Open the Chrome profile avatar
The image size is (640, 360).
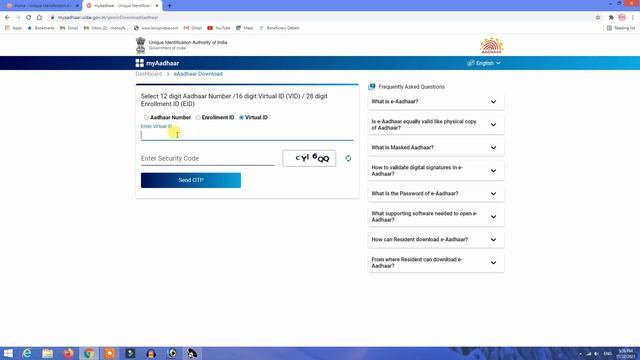click(622, 18)
